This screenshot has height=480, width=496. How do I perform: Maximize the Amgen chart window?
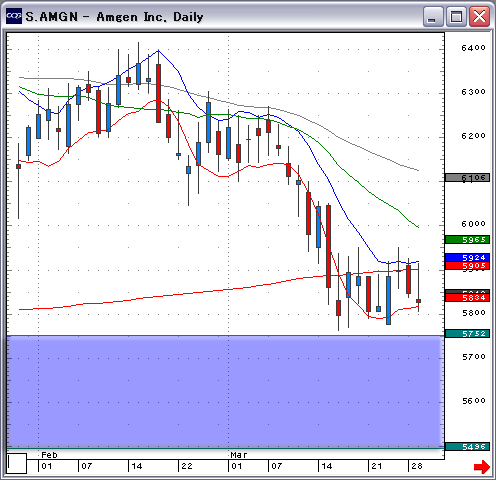click(x=456, y=16)
